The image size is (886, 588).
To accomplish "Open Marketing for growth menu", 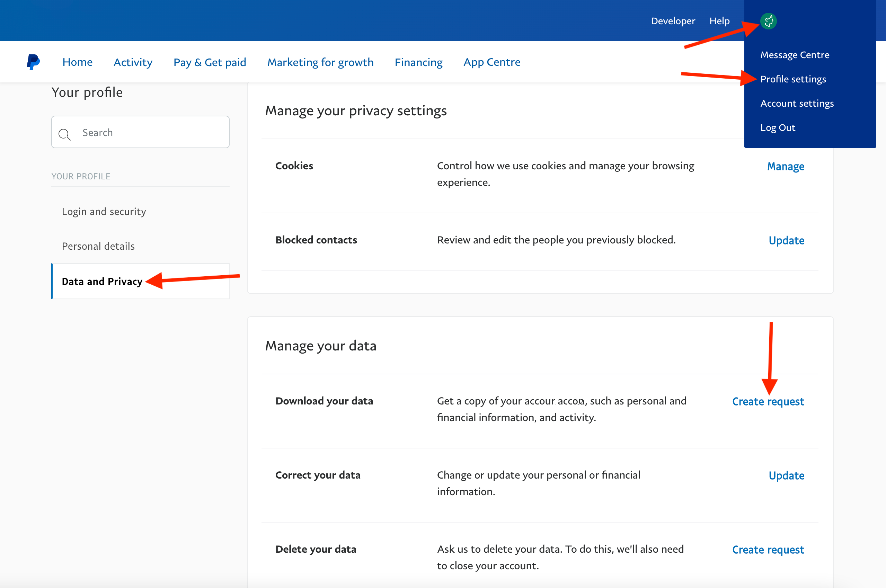I will (x=320, y=62).
